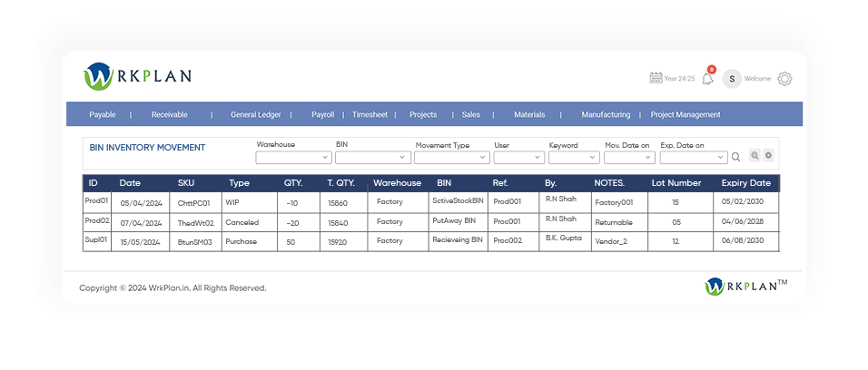Sort by the Type column header

tap(239, 183)
